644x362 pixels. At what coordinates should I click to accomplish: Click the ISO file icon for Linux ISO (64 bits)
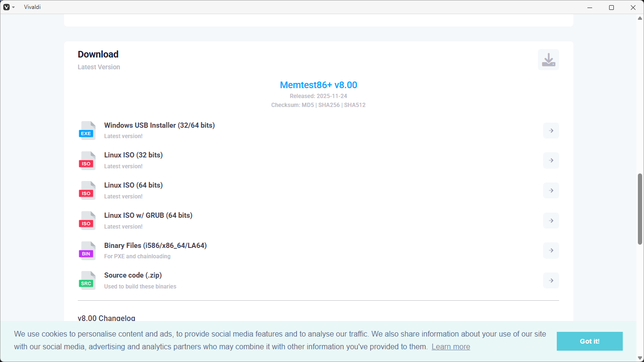point(87,190)
